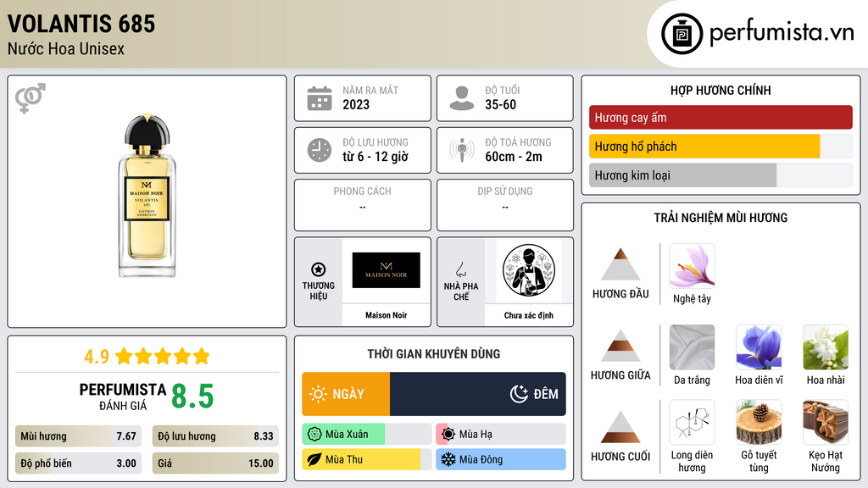Click the Hương giữa pyramid icon
Image resolution: width=868 pixels, height=488 pixels.
[620, 346]
